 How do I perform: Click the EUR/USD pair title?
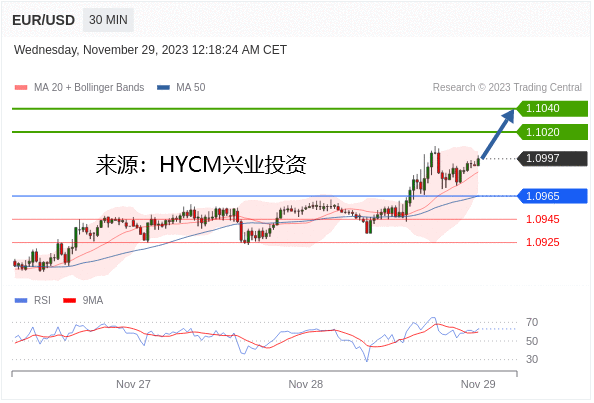click(x=43, y=20)
